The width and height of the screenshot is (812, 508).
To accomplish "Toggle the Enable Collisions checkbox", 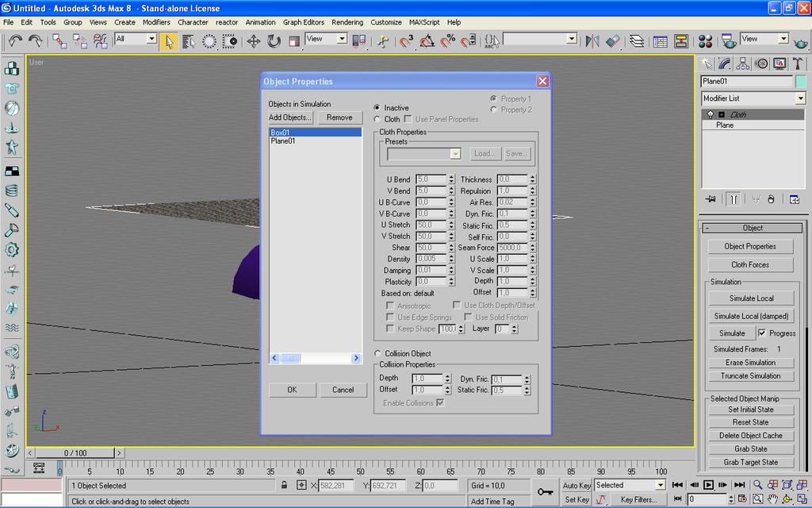I will (x=440, y=402).
